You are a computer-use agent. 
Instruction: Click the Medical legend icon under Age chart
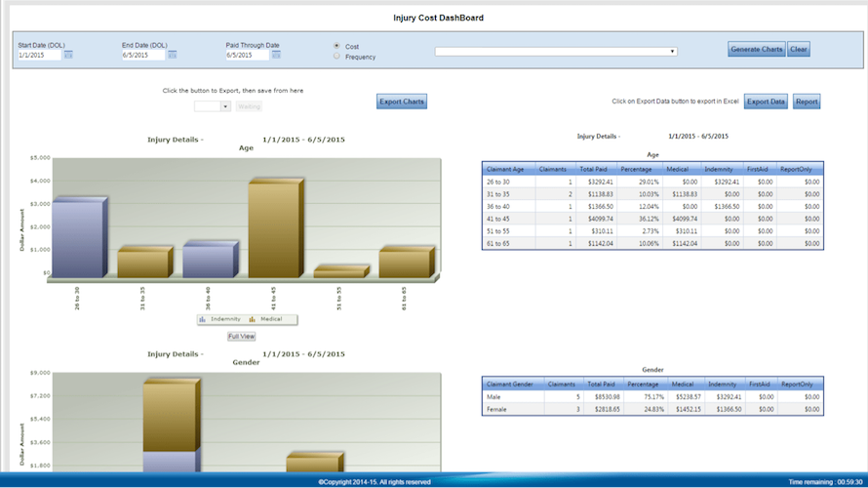pos(253,319)
